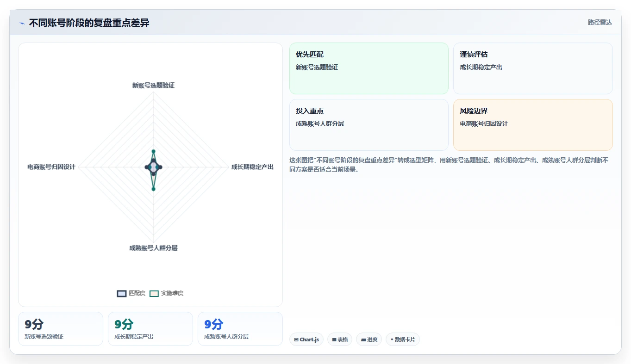Image resolution: width=631 pixels, height=364 pixels.
Task: Click the lightning icon beside the title
Action: (22, 23)
